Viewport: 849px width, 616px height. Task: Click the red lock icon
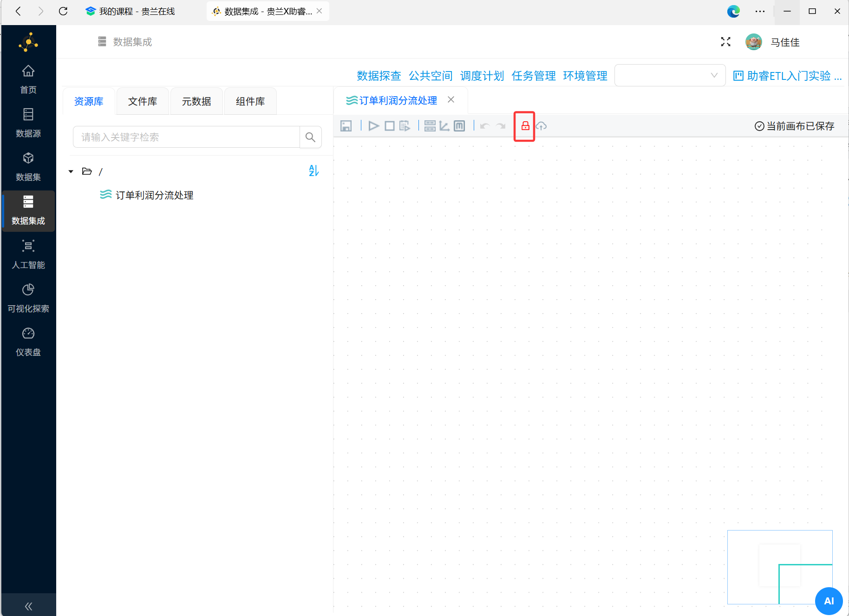[x=525, y=126]
